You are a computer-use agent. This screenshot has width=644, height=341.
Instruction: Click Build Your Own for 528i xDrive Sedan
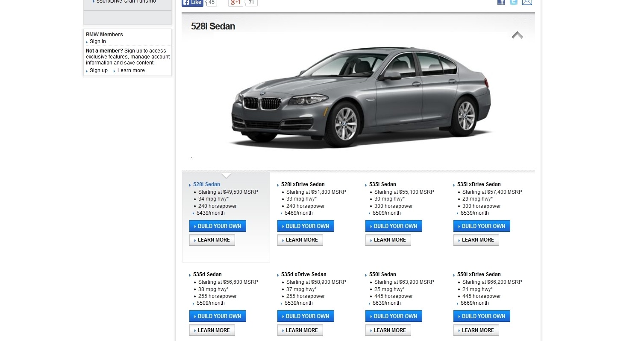306,226
